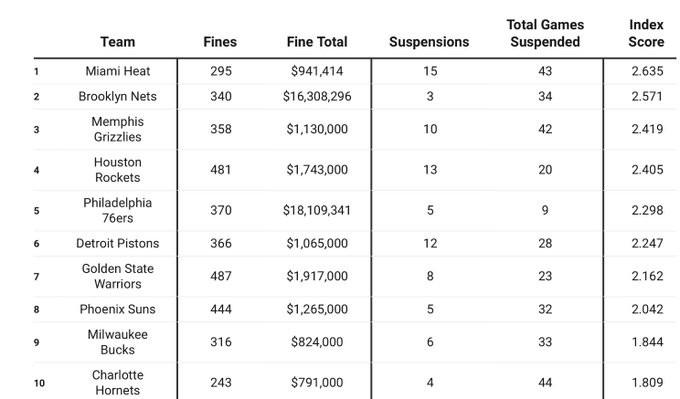Select the Charlotte Hornets team cell
The width and height of the screenshot is (680, 399).
118,383
